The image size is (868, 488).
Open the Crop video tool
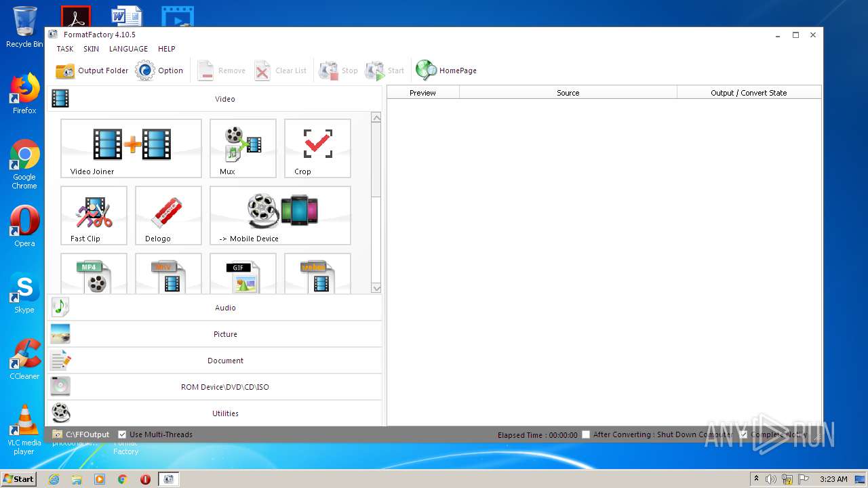[317, 148]
